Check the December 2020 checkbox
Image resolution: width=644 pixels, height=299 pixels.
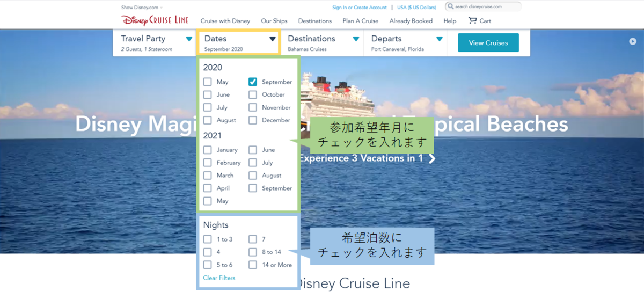click(252, 120)
